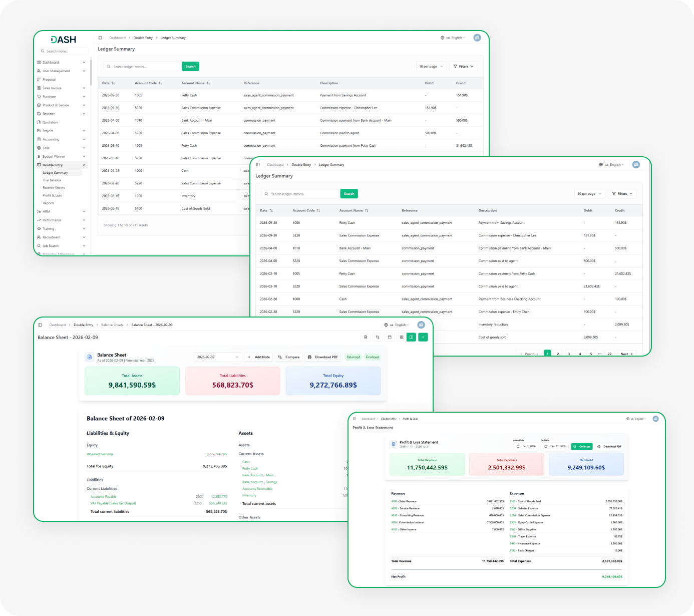694x616 pixels.
Task: Toggle sidebar icon in back Ledger Summary window
Action: (100, 38)
